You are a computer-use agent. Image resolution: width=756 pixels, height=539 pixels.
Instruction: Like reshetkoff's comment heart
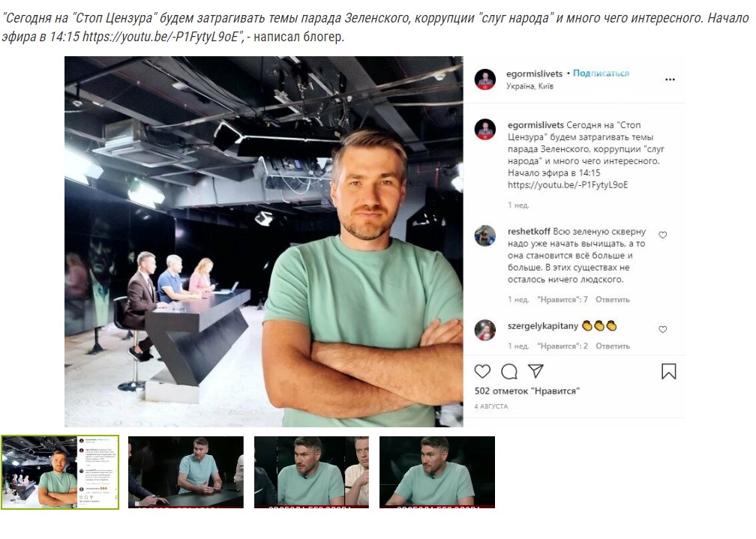click(x=663, y=235)
